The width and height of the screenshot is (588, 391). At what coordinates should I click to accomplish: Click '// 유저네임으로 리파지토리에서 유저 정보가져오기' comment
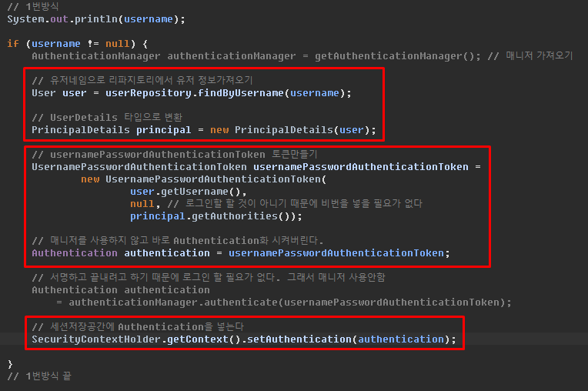click(x=142, y=80)
